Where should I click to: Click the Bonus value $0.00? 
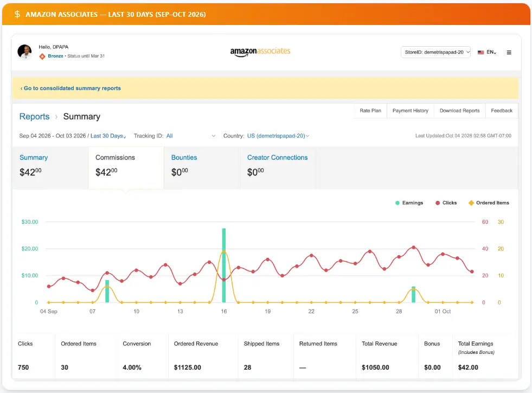(432, 367)
